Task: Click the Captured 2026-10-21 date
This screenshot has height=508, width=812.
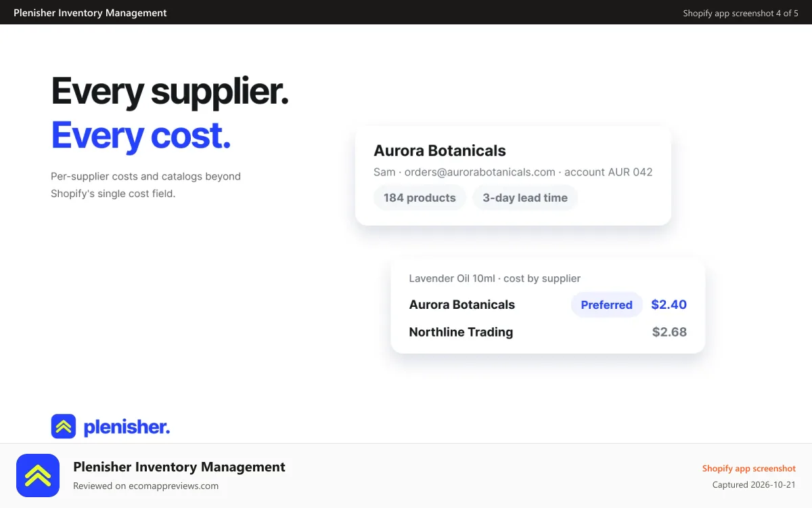Action: point(754,485)
